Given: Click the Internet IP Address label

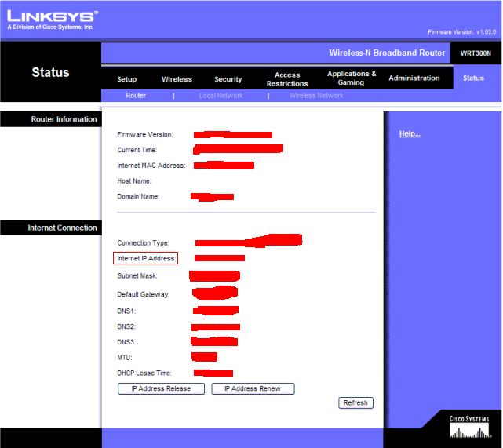Looking at the screenshot, I should point(147,258).
